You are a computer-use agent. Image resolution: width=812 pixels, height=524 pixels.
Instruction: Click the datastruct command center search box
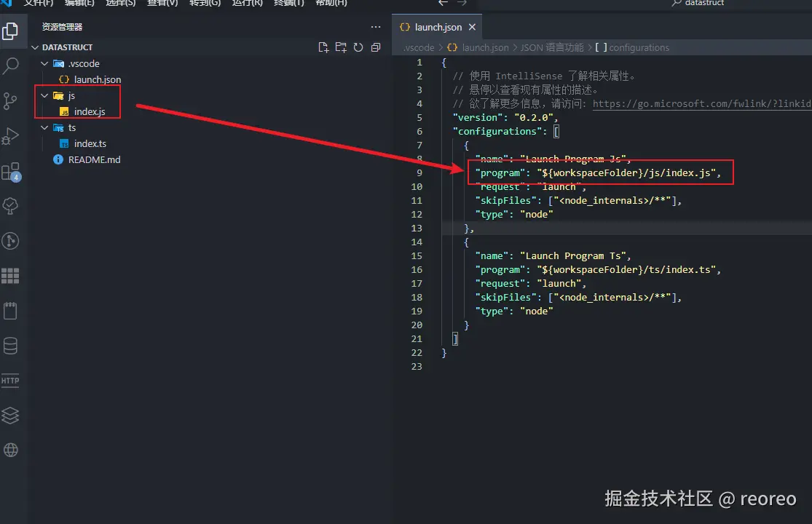tap(697, 3)
